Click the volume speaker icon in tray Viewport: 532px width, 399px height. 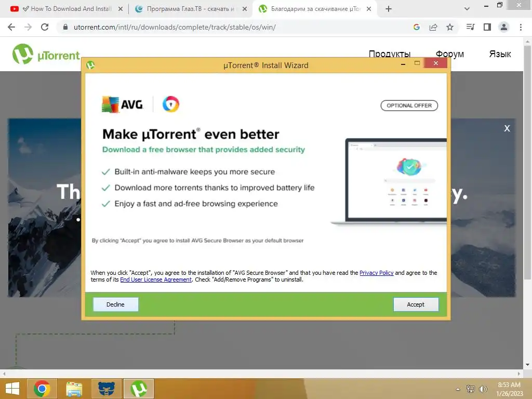pos(483,389)
